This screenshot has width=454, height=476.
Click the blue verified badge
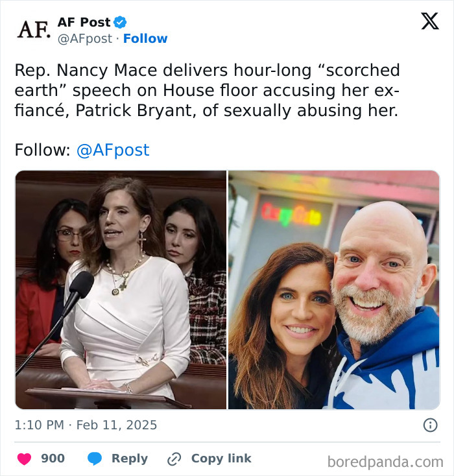coord(120,23)
